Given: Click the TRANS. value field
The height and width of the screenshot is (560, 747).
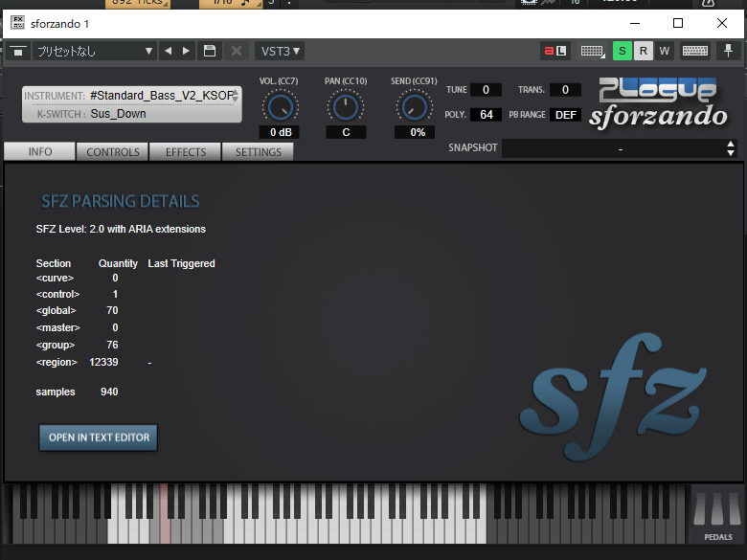Looking at the screenshot, I should [565, 90].
